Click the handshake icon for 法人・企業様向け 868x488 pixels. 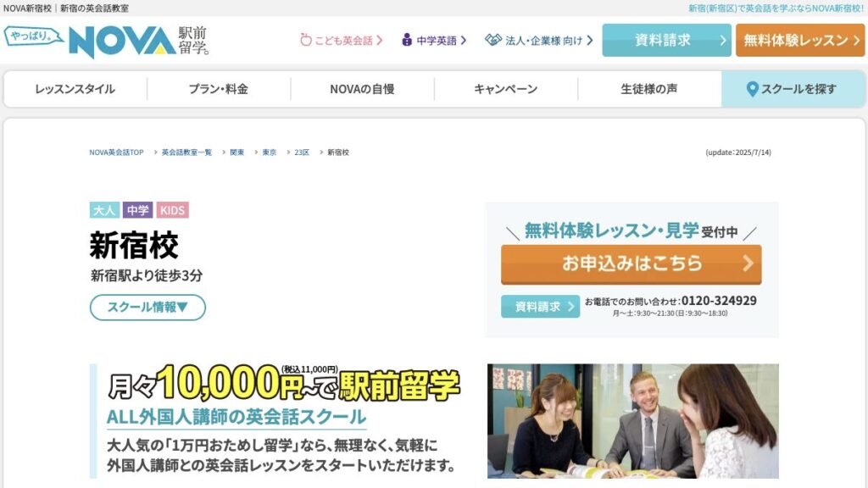(493, 40)
